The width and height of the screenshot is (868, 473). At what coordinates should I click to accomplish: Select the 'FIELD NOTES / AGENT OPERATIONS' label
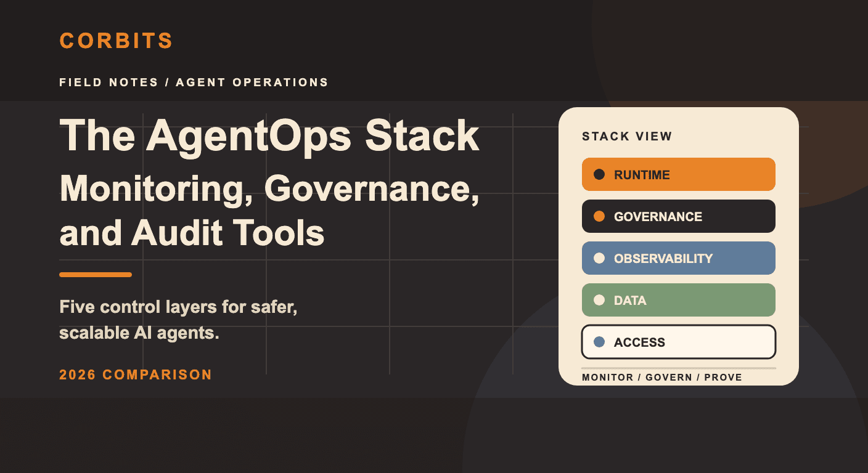(x=194, y=83)
